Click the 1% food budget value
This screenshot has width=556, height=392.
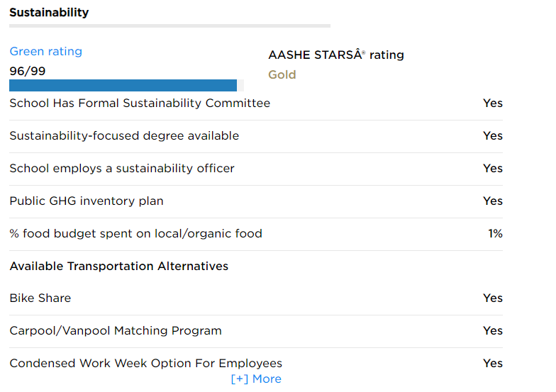point(495,234)
